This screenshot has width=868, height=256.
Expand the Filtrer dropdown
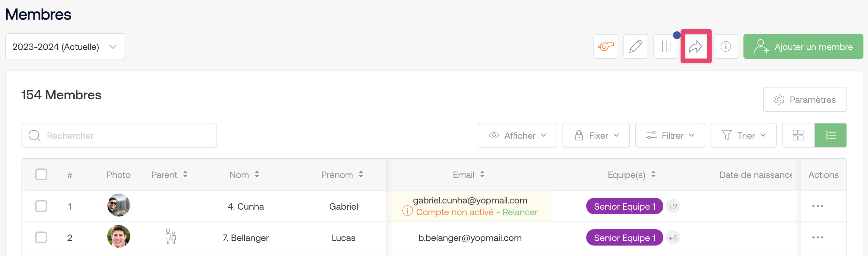tap(669, 135)
